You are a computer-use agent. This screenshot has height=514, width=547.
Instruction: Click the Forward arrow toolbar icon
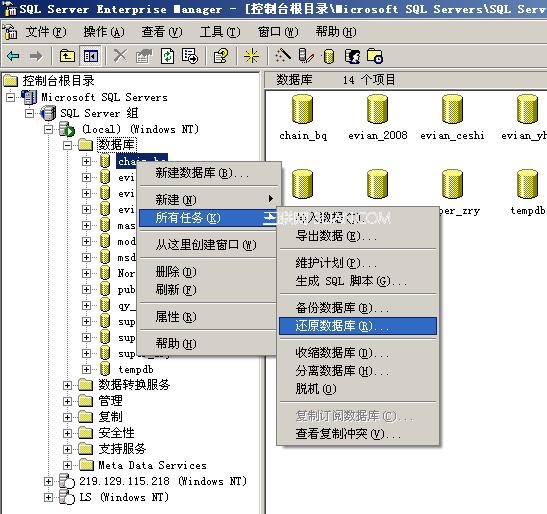click(x=36, y=56)
